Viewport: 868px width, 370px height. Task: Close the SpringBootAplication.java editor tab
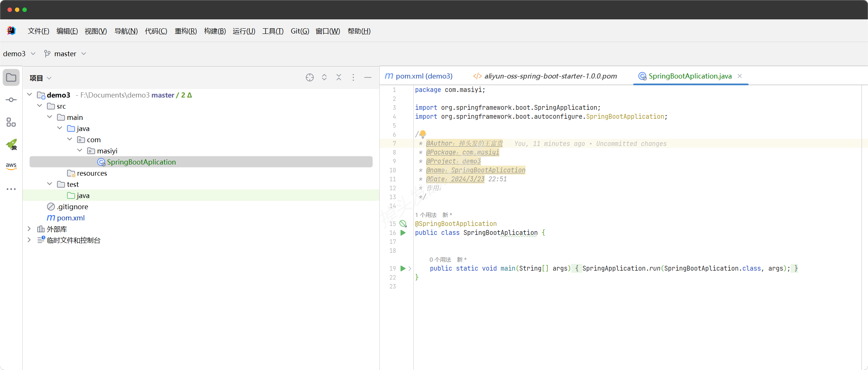[740, 76]
